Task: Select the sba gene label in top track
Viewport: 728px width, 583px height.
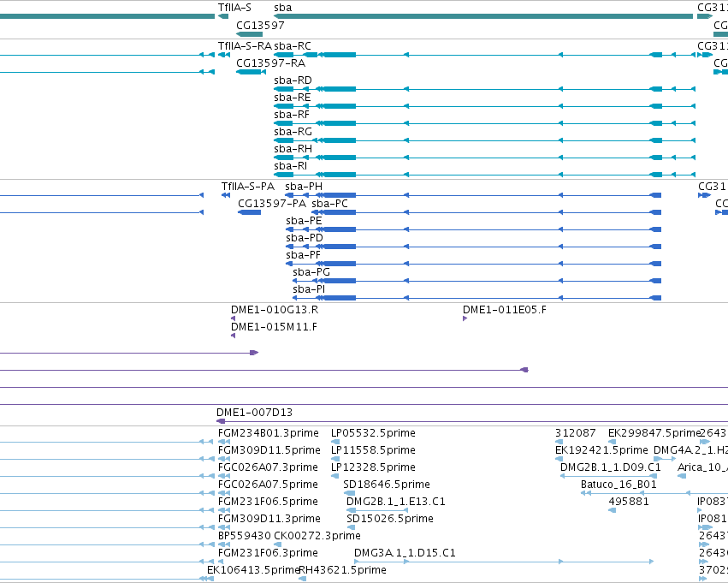Action: click(283, 8)
